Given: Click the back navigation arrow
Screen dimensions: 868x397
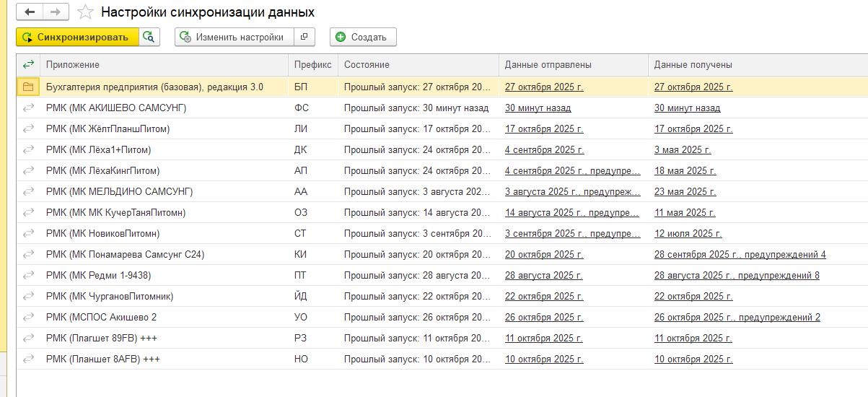Looking at the screenshot, I should point(30,12).
